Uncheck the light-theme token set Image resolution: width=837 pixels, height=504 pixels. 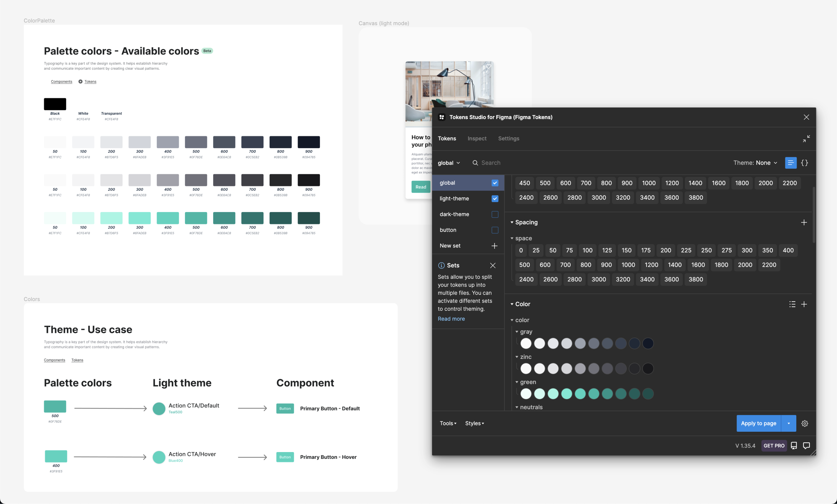click(x=495, y=198)
